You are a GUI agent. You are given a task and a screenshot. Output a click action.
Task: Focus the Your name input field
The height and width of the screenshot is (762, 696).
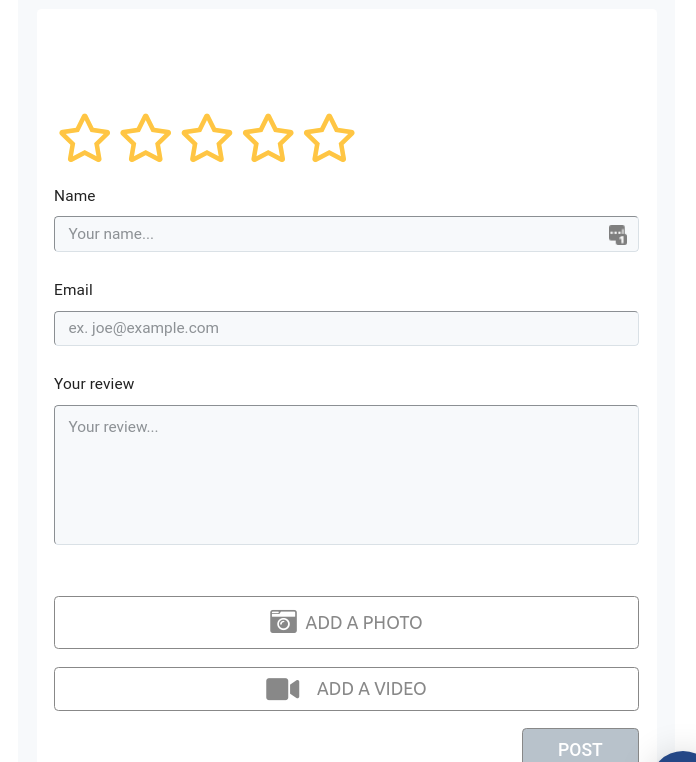pos(346,234)
